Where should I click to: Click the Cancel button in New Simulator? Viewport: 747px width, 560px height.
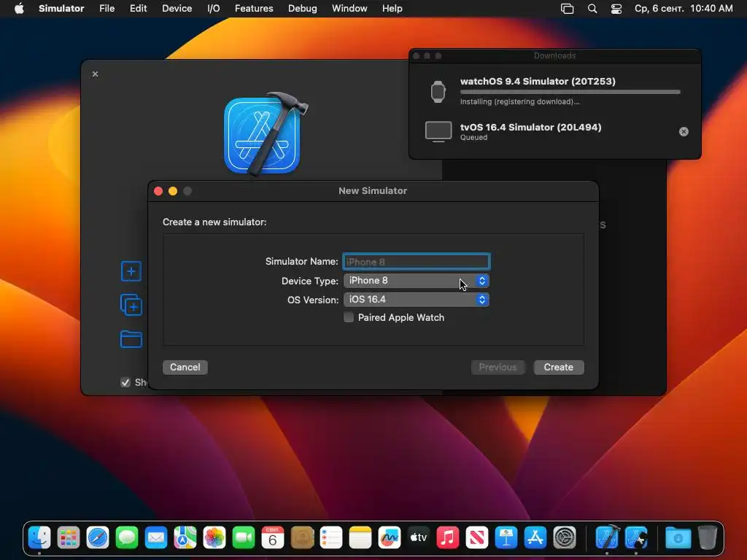tap(185, 367)
